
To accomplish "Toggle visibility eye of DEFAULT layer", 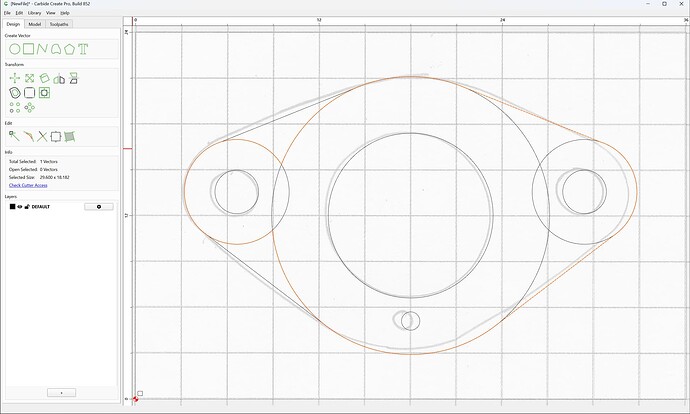I will tap(20, 207).
